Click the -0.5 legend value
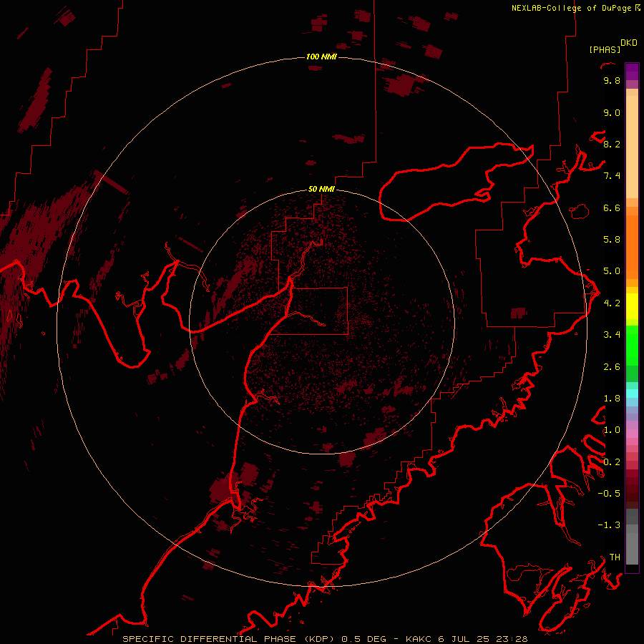 609,494
